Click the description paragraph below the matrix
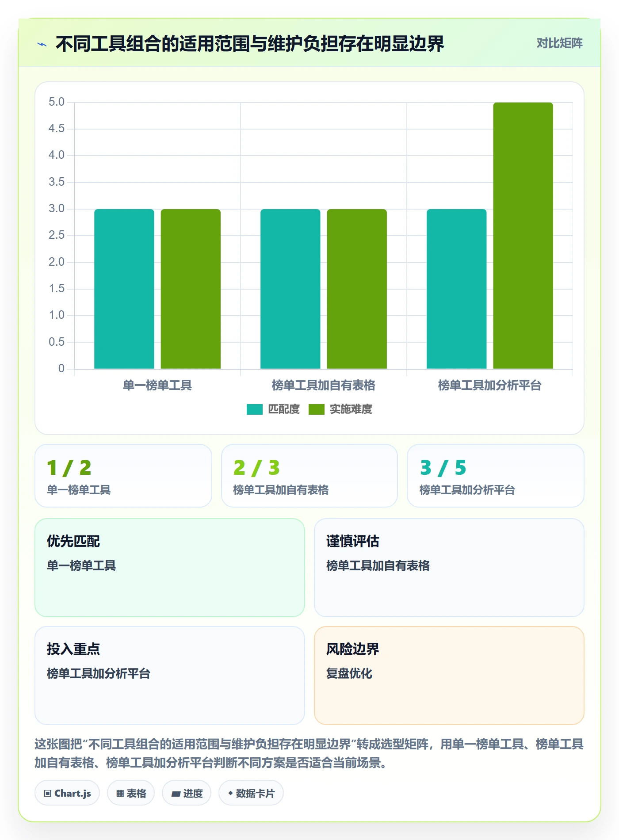 [x=309, y=753]
